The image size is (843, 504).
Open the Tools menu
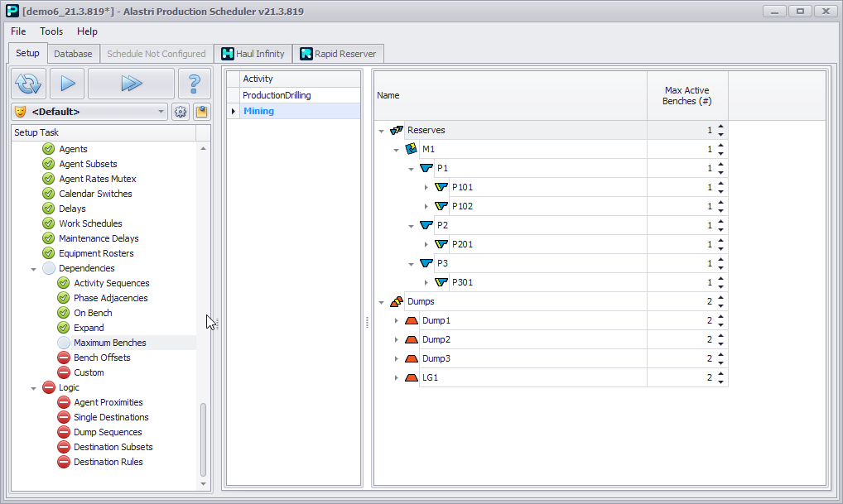pyautogui.click(x=51, y=31)
